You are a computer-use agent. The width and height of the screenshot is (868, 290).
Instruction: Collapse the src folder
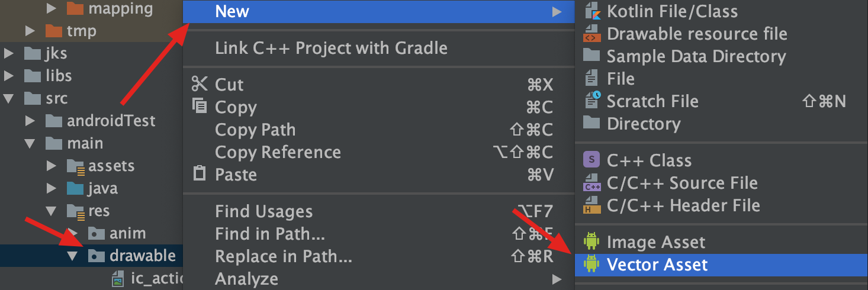(x=9, y=98)
